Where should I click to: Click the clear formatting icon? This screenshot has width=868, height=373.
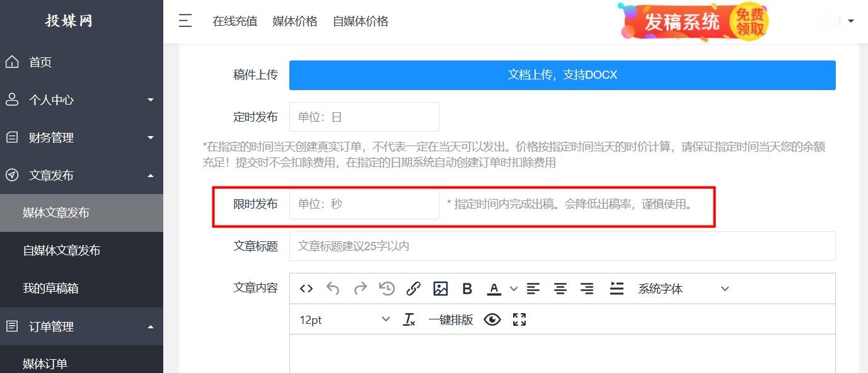(x=409, y=319)
